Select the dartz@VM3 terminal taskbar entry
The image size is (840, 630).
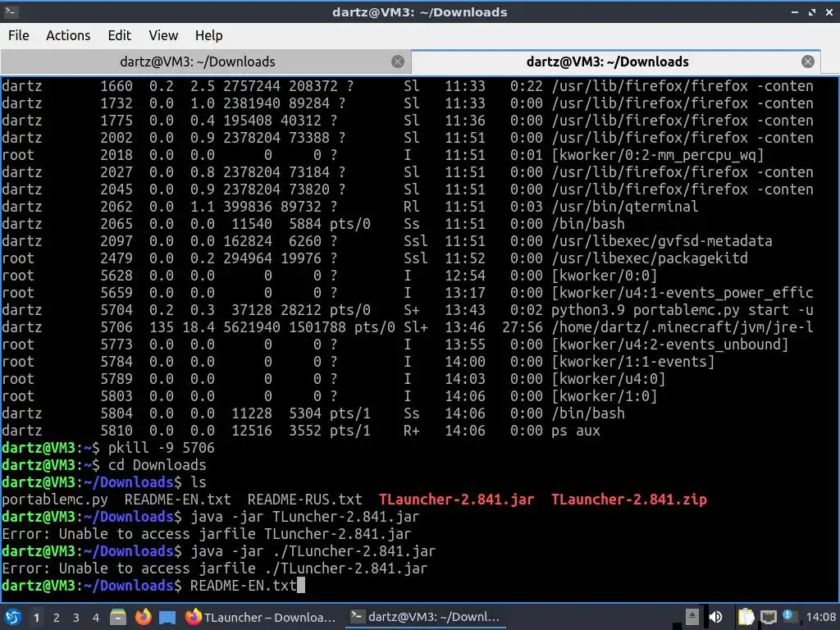coord(426,617)
